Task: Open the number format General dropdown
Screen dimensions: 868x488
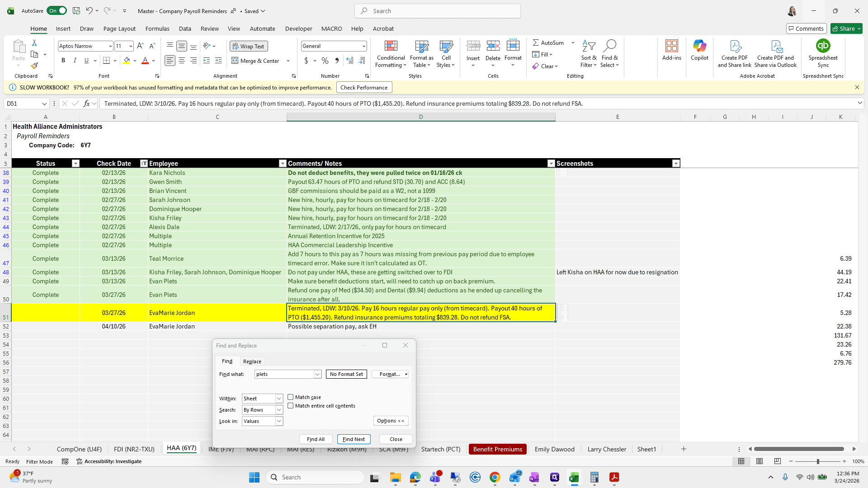Action: pos(363,46)
